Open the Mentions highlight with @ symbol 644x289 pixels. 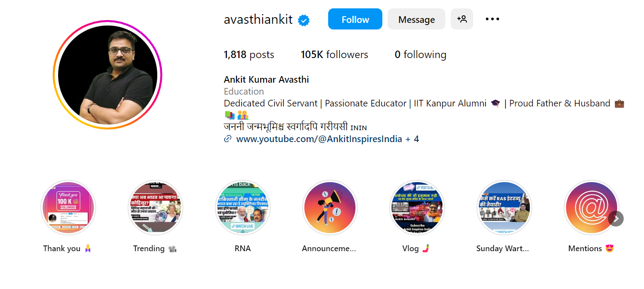[592, 208]
